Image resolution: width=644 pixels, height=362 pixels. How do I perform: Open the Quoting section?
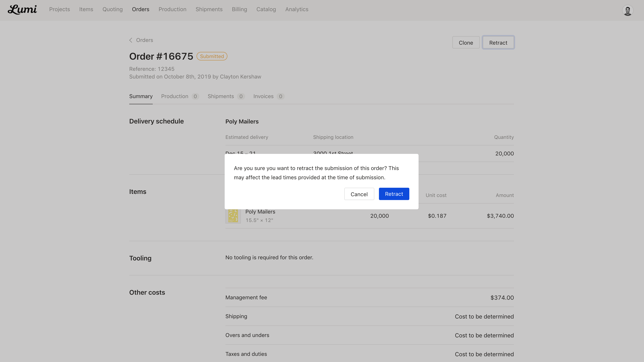click(x=113, y=9)
